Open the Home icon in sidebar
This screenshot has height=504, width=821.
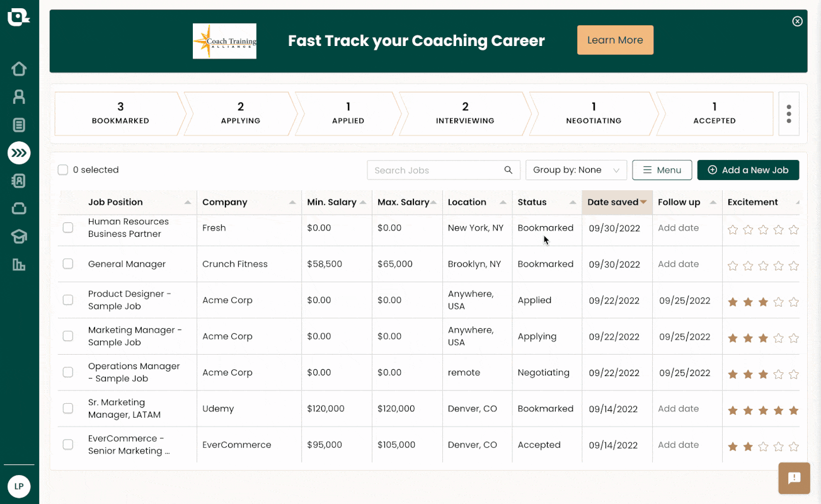point(19,69)
